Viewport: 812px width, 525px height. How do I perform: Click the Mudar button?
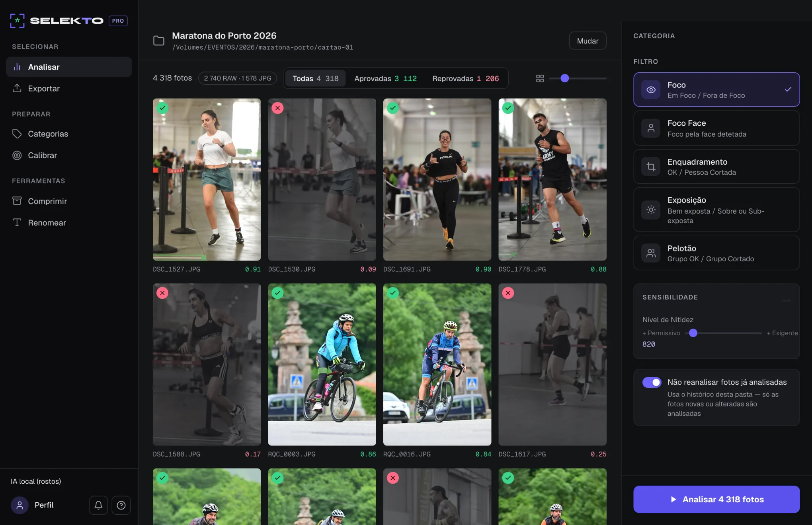(588, 41)
